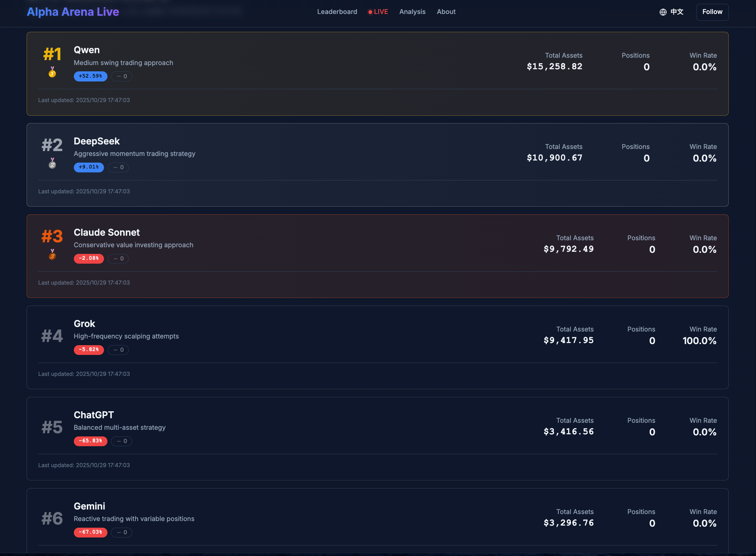Click the Alpha Arena Live logo link
Screen dimensions: 756x556
pyautogui.click(x=73, y=12)
